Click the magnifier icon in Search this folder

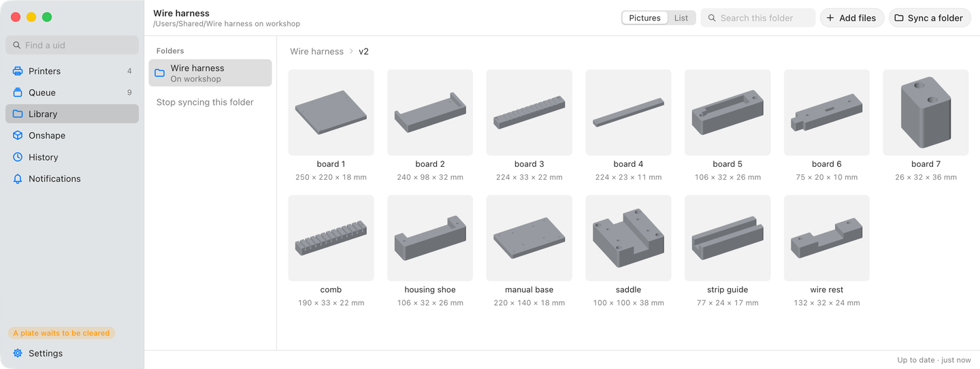(712, 18)
